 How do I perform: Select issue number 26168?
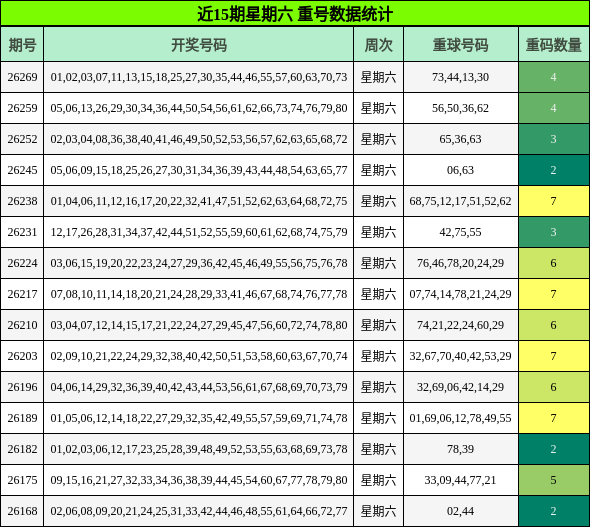coord(22,511)
